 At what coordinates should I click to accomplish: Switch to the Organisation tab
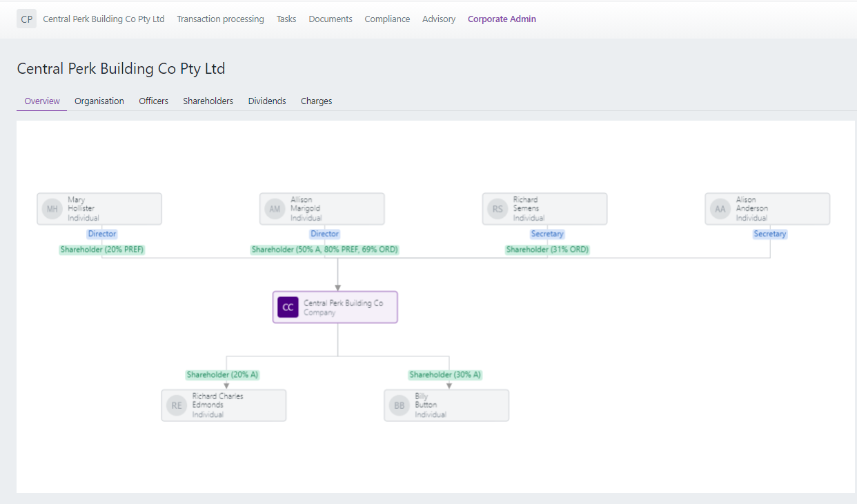(x=99, y=101)
